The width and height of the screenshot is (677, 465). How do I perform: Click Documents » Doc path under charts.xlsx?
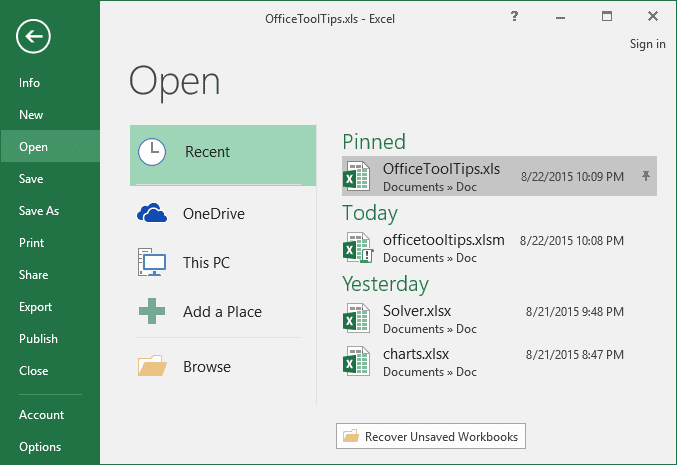pyautogui.click(x=430, y=372)
